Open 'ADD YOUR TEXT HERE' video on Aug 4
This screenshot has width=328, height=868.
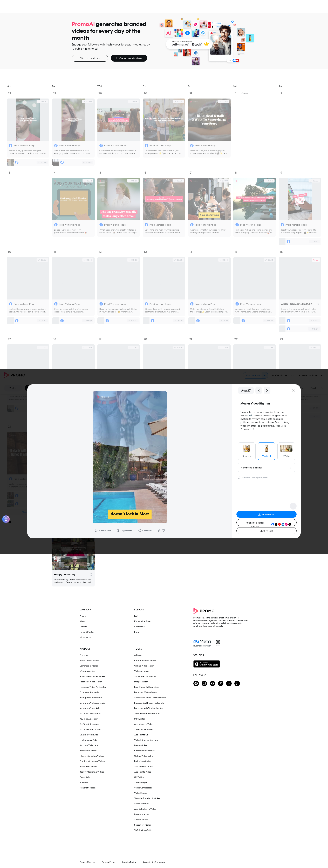click(x=73, y=199)
